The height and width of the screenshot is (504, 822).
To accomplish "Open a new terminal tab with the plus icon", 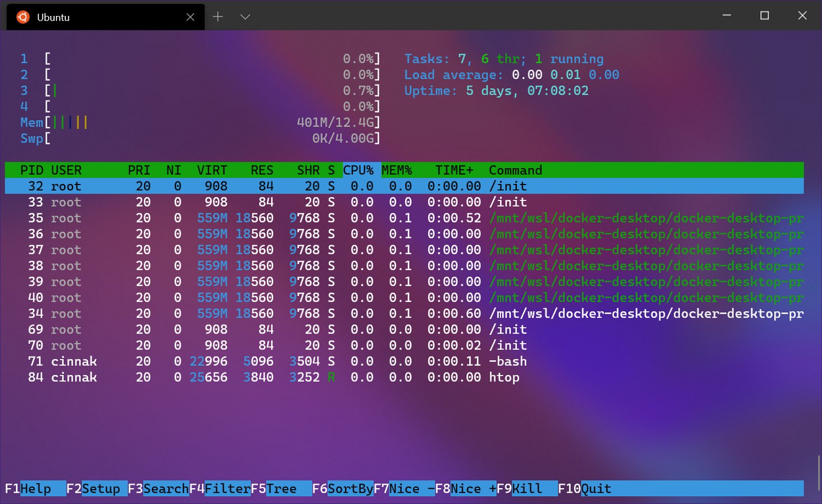I will 217,16.
